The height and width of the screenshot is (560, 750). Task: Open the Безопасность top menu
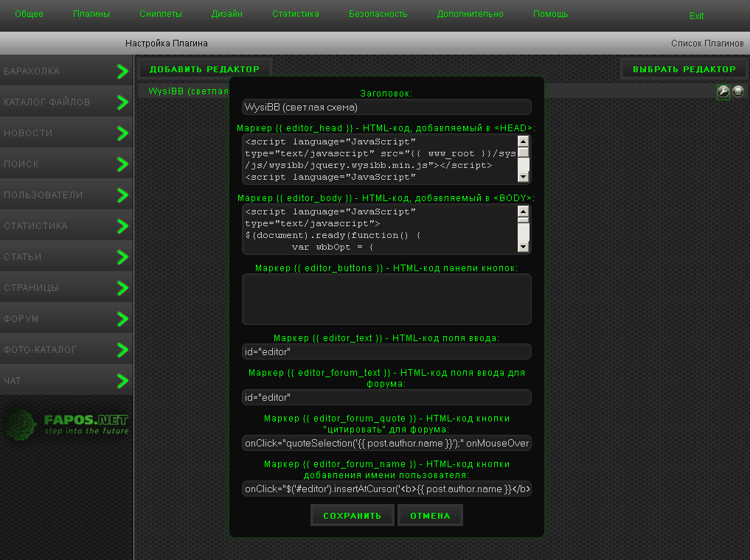378,14
